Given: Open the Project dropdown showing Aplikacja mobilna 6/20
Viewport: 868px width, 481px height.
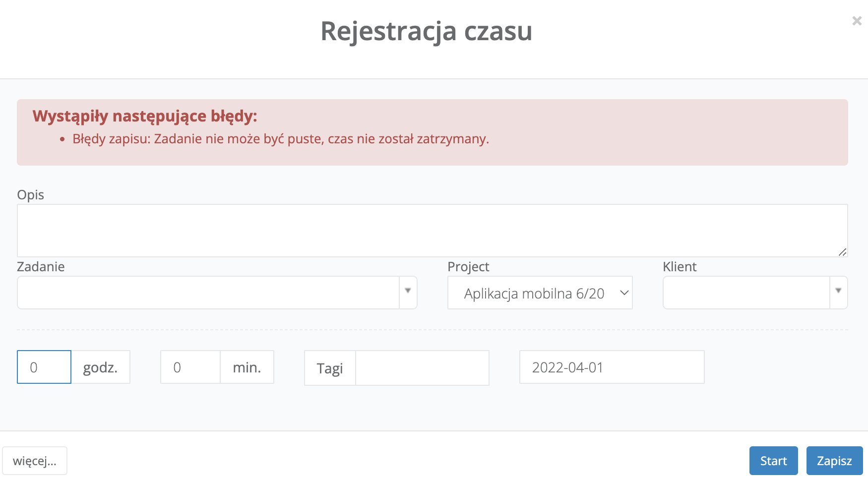Looking at the screenshot, I should [x=540, y=293].
